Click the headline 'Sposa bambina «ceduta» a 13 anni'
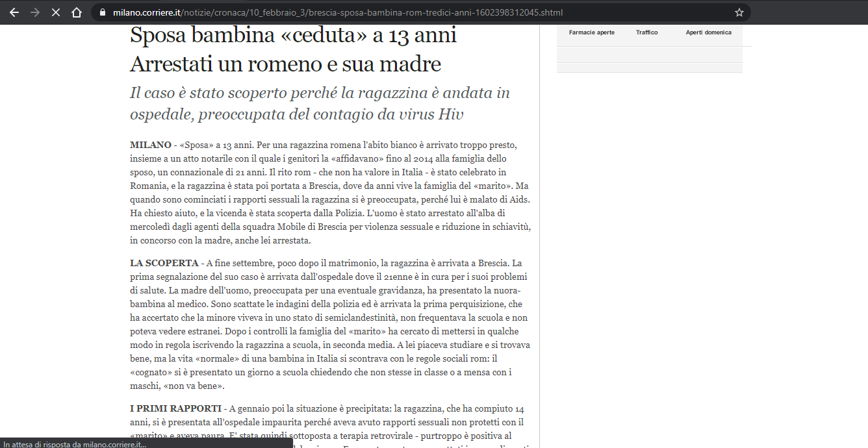This screenshot has height=448, width=868. 293,36
